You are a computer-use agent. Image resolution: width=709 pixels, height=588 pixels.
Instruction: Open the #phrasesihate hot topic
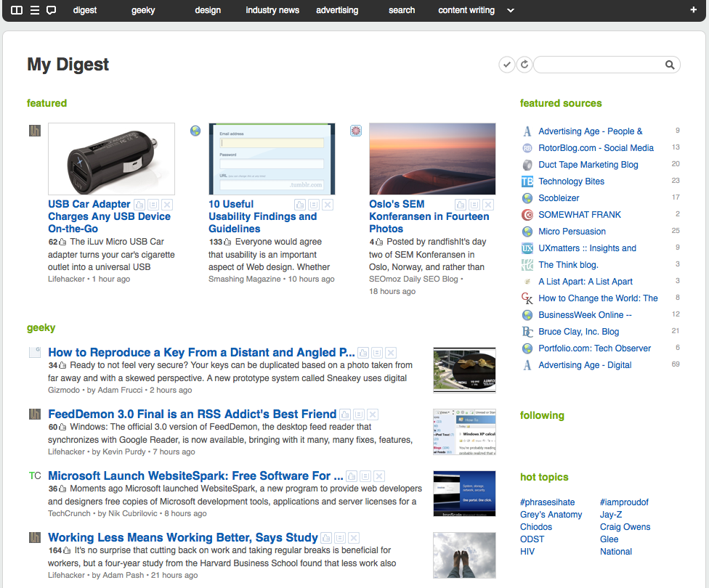click(547, 502)
